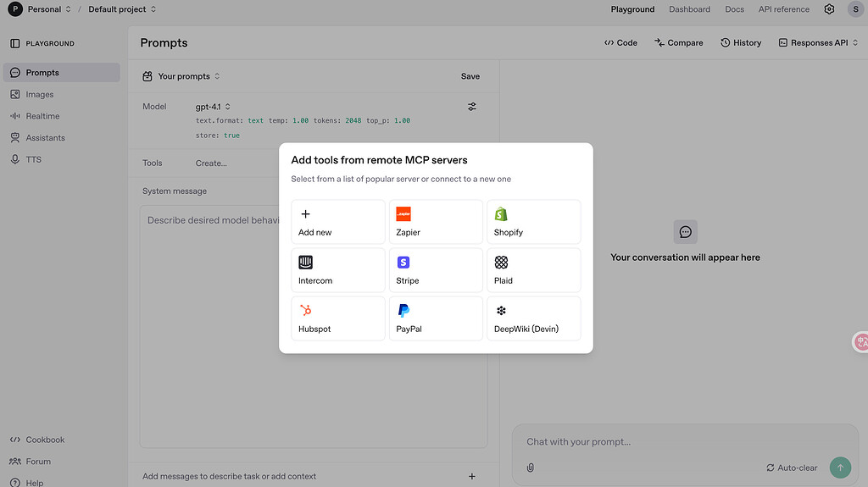Click Code button
868x487 pixels.
point(620,42)
